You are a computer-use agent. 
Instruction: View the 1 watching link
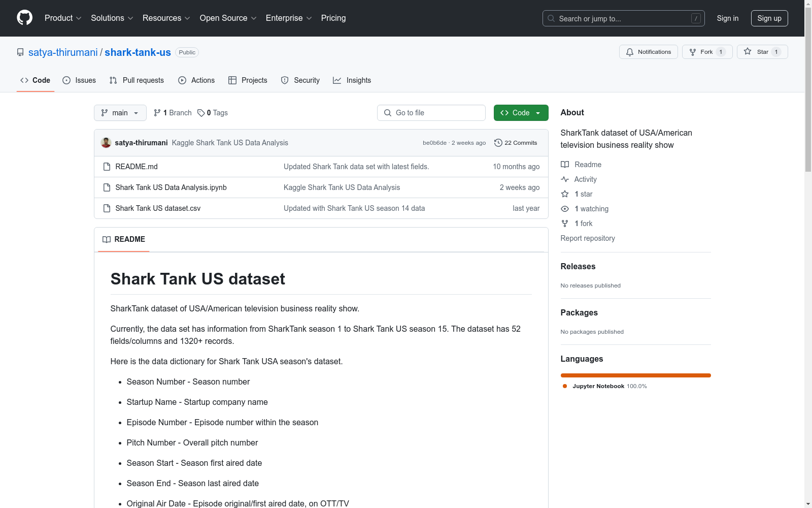coord(585,209)
